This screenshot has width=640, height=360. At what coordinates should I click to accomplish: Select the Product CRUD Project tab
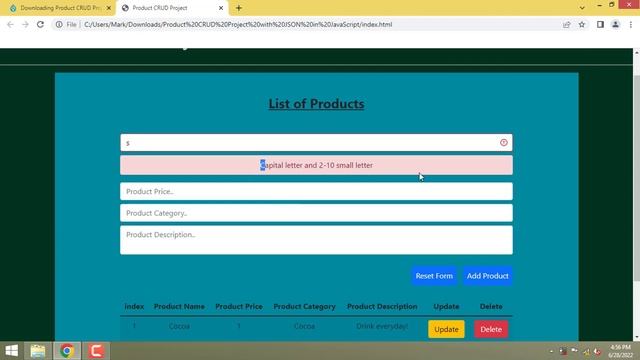click(172, 8)
